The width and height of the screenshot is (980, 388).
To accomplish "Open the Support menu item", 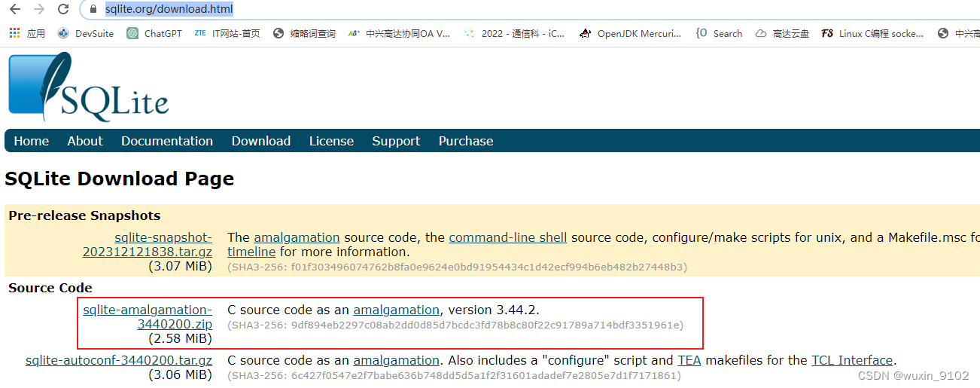I will pyautogui.click(x=396, y=141).
